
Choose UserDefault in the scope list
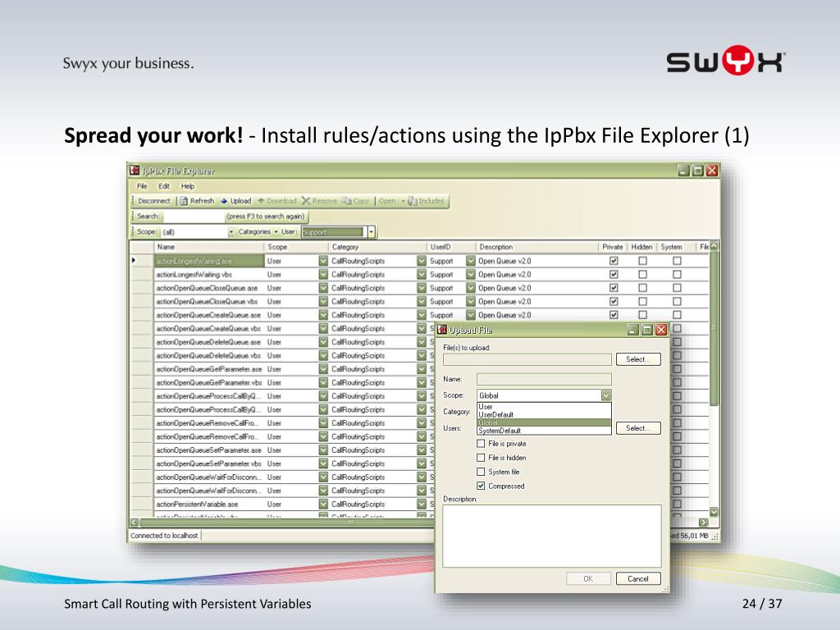[544, 414]
